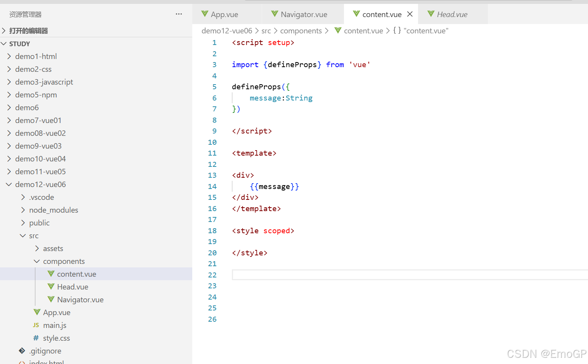
Task: Click the defineProps import on line 3
Action: point(292,64)
